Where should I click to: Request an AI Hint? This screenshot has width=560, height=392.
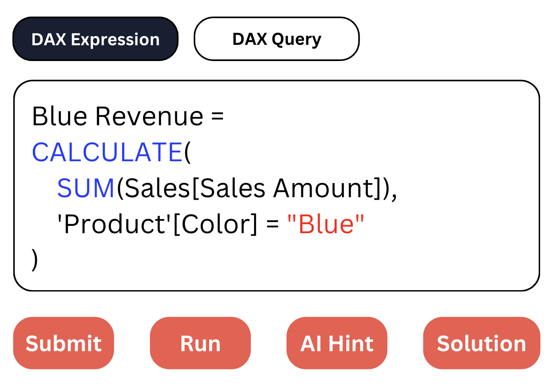[x=337, y=343]
